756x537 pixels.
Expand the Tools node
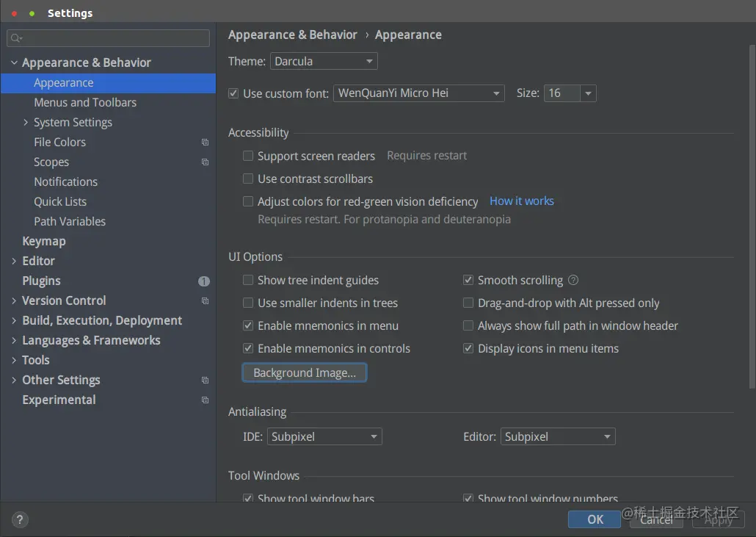tap(14, 360)
